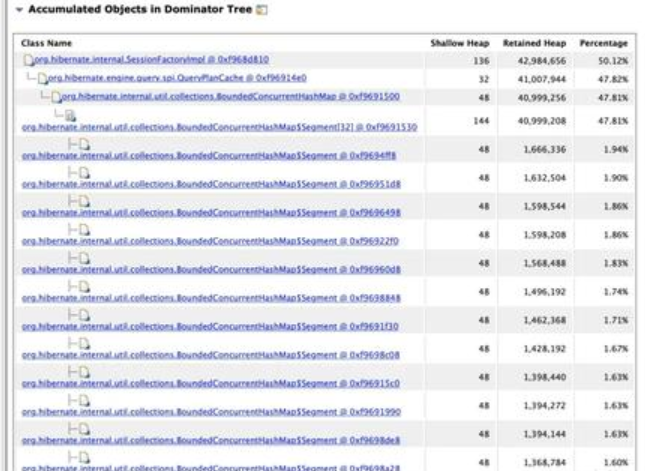Viewport: 645px width, 471px height.
Task: Click the object icon for the 1,568,488 row
Action: click(84, 258)
